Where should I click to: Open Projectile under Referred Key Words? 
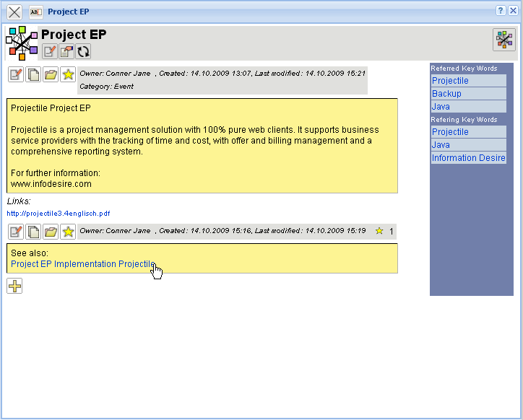tap(450, 81)
